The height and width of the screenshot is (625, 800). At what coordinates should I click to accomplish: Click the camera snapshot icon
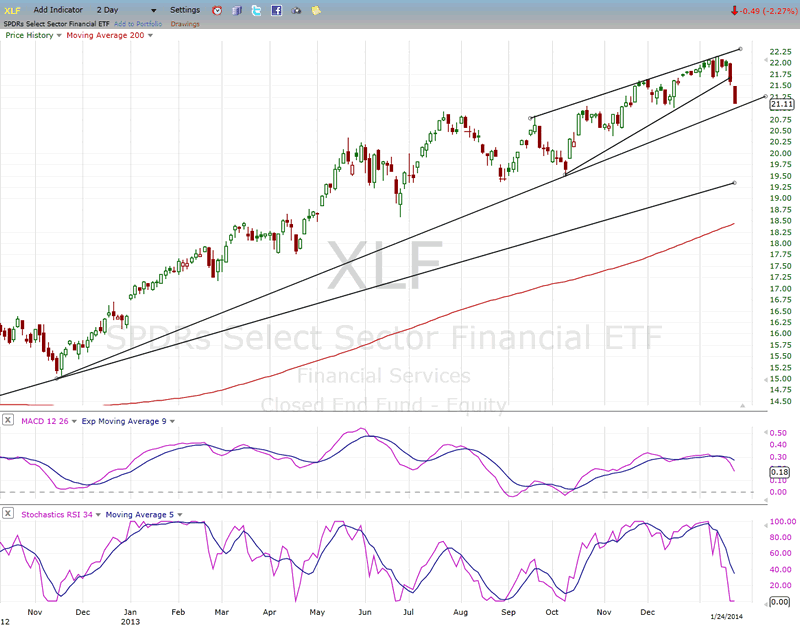[296, 10]
